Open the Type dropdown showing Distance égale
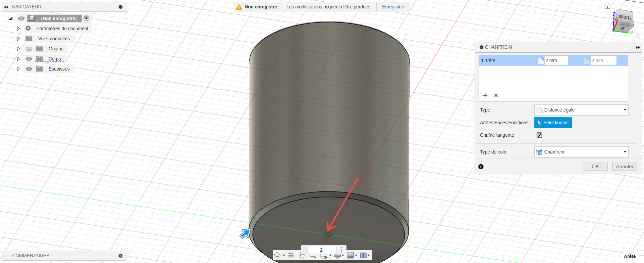This screenshot has height=263, width=644. pyautogui.click(x=581, y=110)
